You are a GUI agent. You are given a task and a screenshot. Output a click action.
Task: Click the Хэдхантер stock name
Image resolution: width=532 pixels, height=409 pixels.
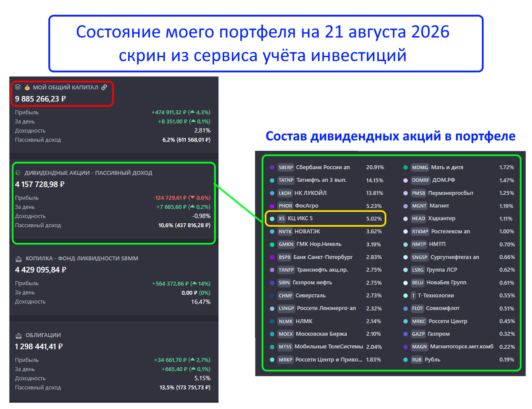pyautogui.click(x=442, y=219)
